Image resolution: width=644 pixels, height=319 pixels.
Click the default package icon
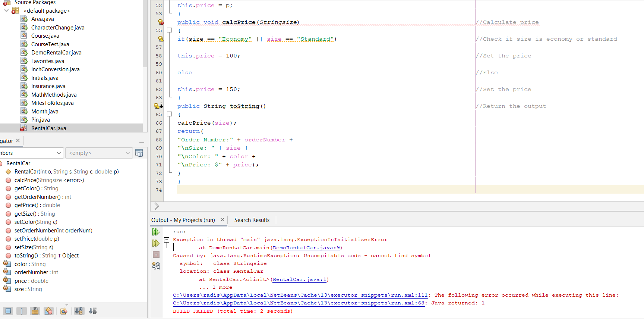[15, 10]
